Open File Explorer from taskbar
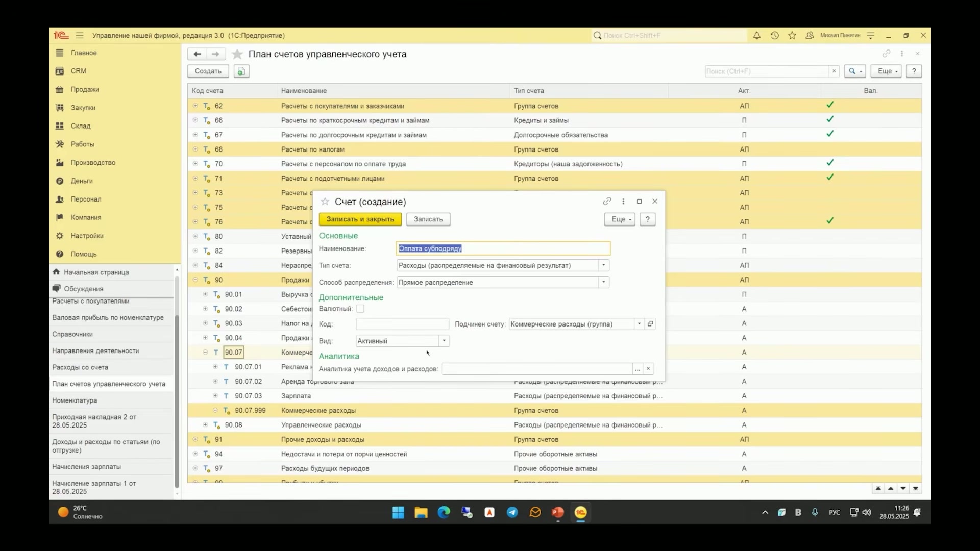This screenshot has height=551, width=980. point(421,512)
